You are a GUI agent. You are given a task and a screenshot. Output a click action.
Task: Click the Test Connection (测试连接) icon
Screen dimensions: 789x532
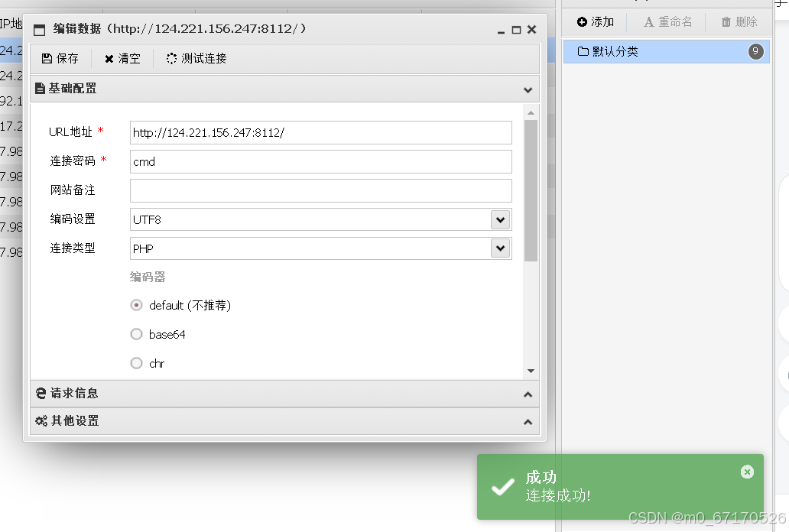[170, 57]
